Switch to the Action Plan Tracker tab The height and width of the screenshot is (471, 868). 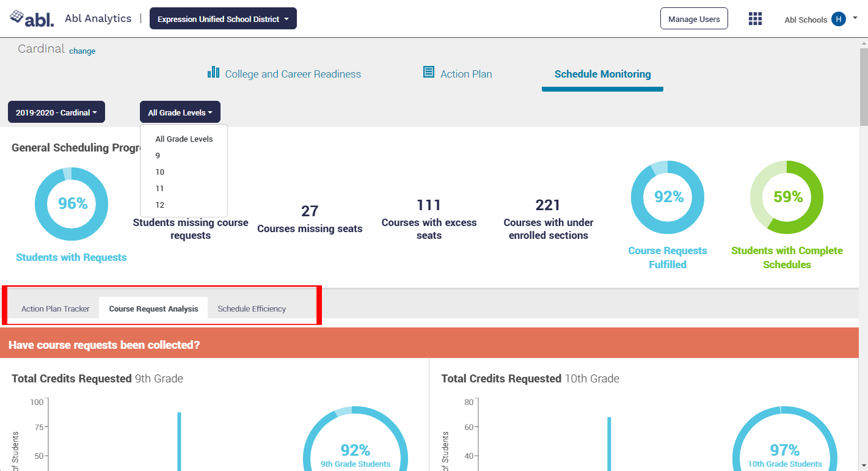coord(56,309)
